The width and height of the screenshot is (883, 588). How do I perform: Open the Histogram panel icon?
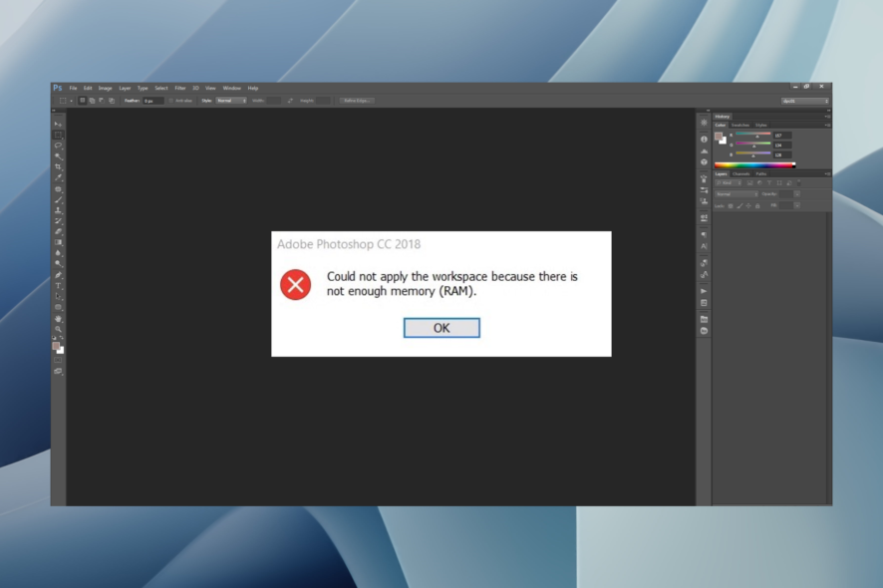(704, 150)
